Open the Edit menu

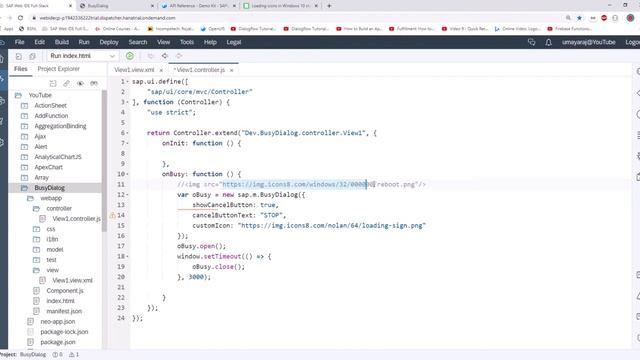click(x=40, y=42)
